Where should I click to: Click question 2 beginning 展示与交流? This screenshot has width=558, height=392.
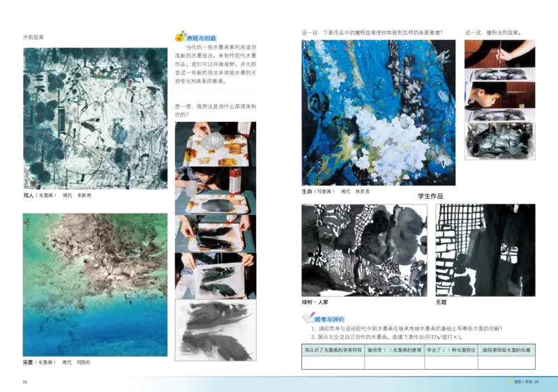pyautogui.click(x=387, y=337)
